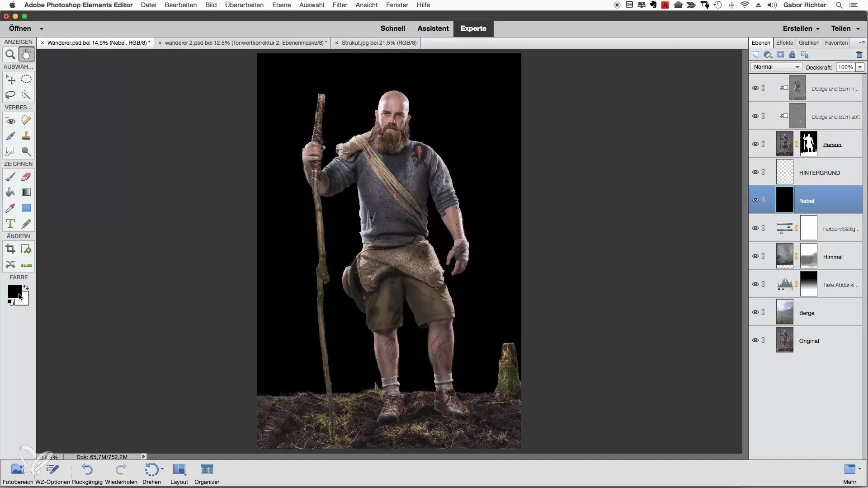Select the Lasso tool
Image resolution: width=868 pixels, height=488 pixels.
click(x=10, y=95)
